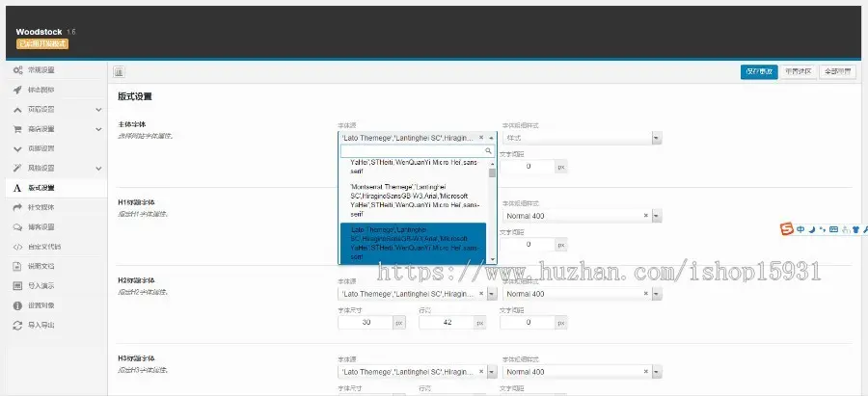Choose the highlighted 'Lato Themege' font option
Image resolution: width=868 pixels, height=396 pixels.
pos(413,244)
